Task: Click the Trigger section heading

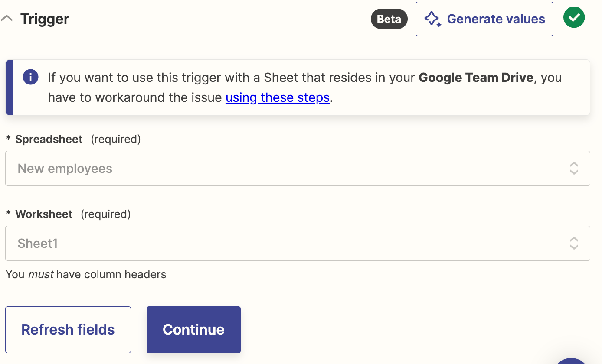Action: 45,19
